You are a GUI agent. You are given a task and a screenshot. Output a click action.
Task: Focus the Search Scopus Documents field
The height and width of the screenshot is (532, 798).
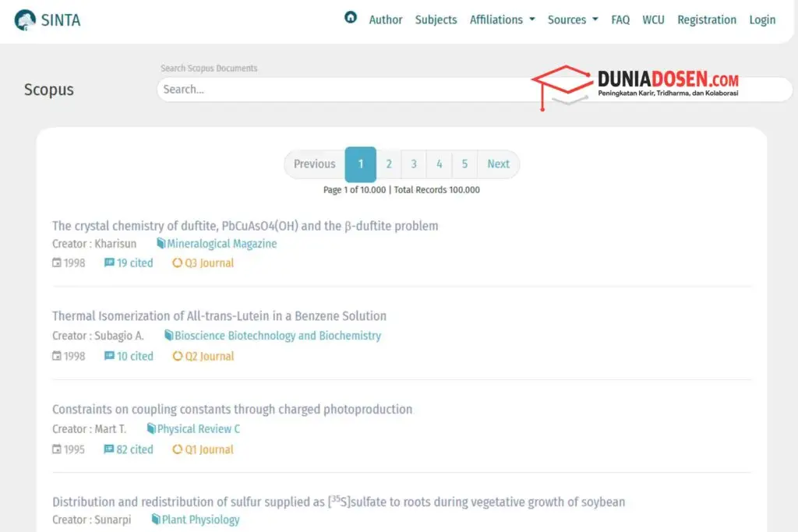(x=343, y=90)
